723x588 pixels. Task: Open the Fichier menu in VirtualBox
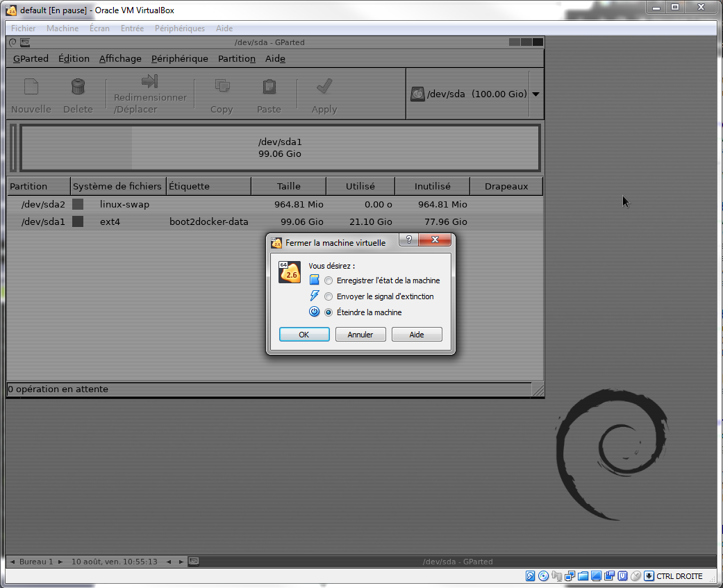pyautogui.click(x=24, y=28)
